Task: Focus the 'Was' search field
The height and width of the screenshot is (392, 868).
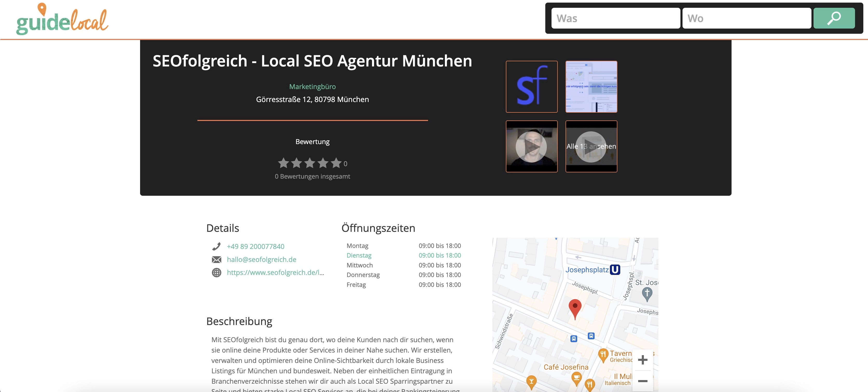Action: (x=616, y=18)
